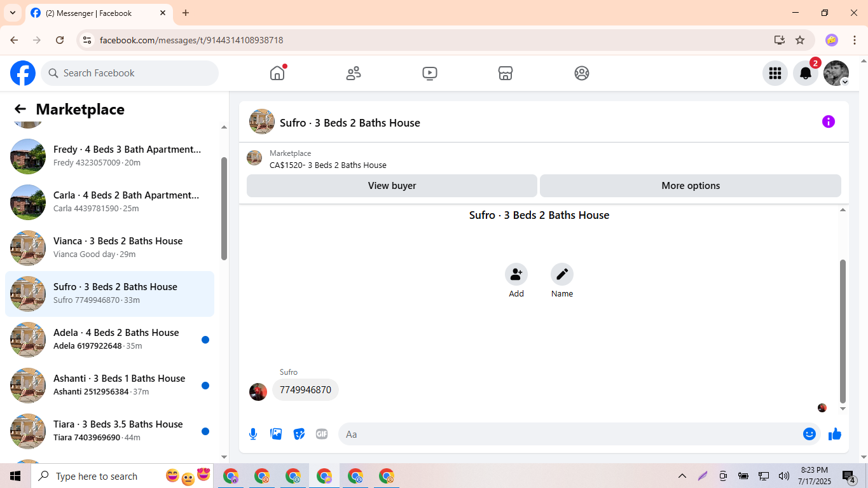The image size is (868, 488).
Task: Send a thumbs-up like
Action: click(x=835, y=434)
